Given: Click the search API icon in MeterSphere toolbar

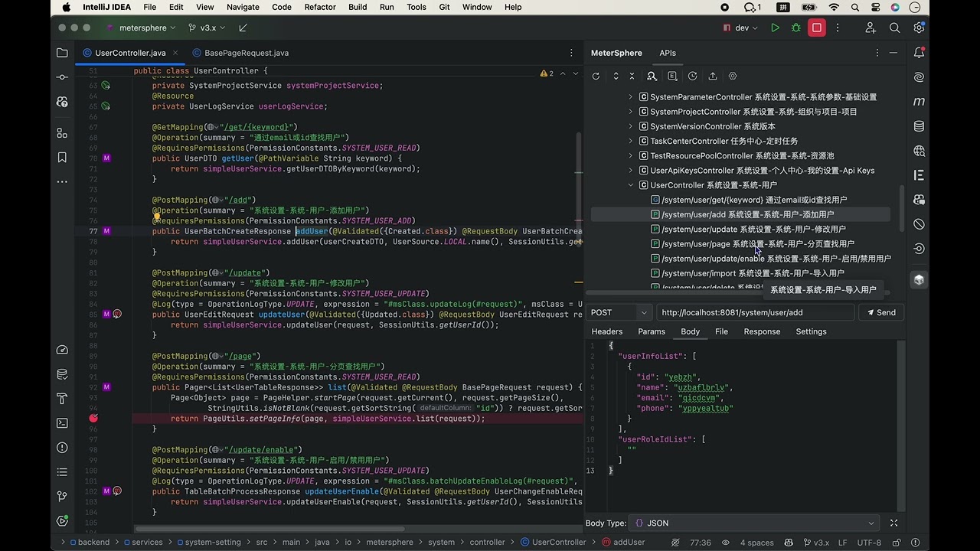Looking at the screenshot, I should (652, 77).
